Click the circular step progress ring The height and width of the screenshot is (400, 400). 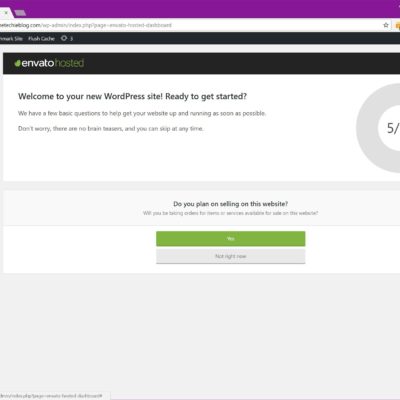coord(378,128)
